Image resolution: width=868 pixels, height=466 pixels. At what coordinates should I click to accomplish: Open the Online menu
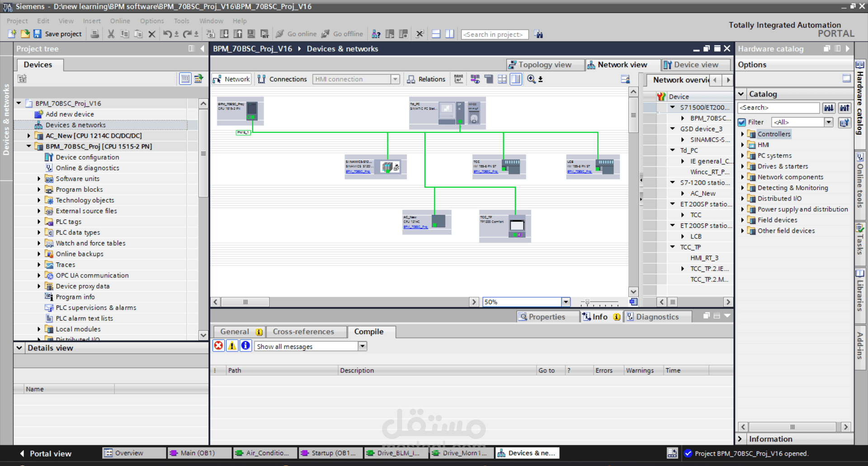point(120,21)
